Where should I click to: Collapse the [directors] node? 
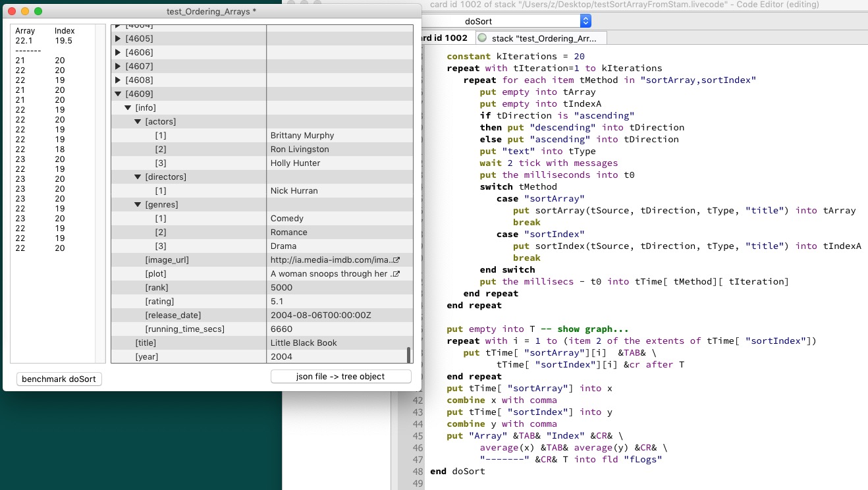[138, 177]
